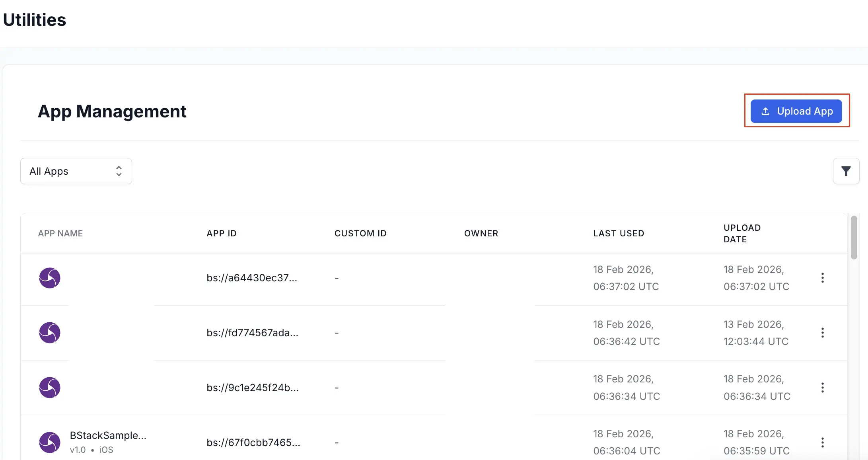868x460 pixels.
Task: Select the LAST USED column header
Action: (x=619, y=233)
